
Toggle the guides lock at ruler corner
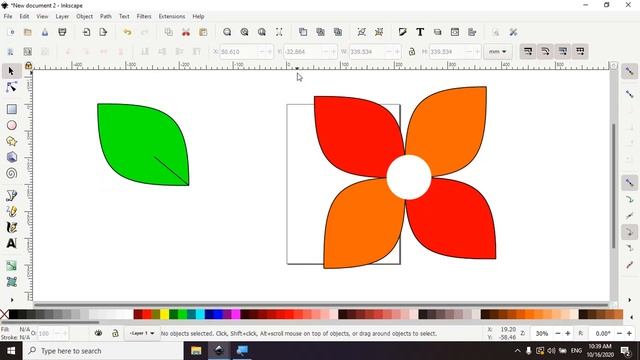pos(28,65)
